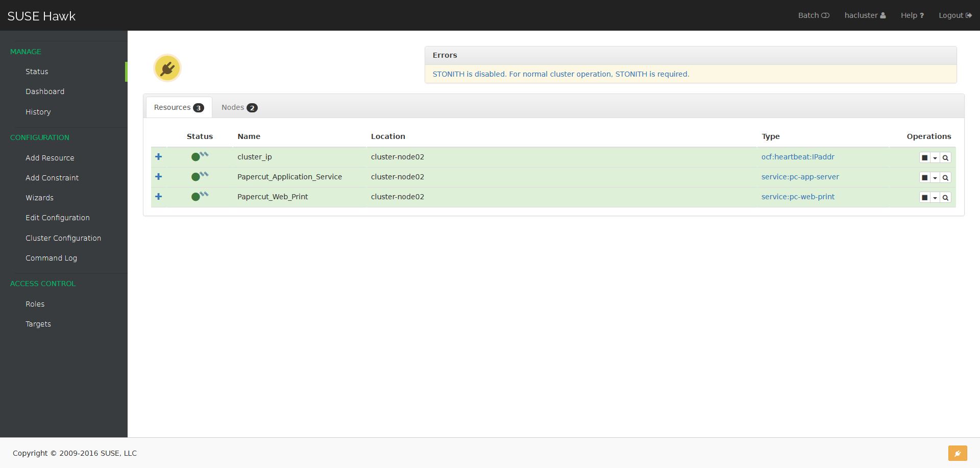This screenshot has width=980, height=468.
Task: Stop the Papercut_Application_Service resource
Action: [924, 178]
